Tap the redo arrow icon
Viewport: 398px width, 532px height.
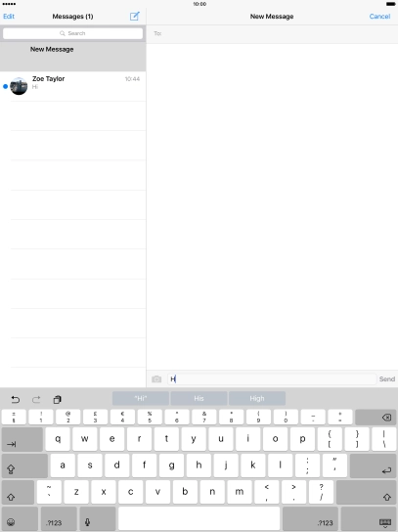click(x=36, y=399)
